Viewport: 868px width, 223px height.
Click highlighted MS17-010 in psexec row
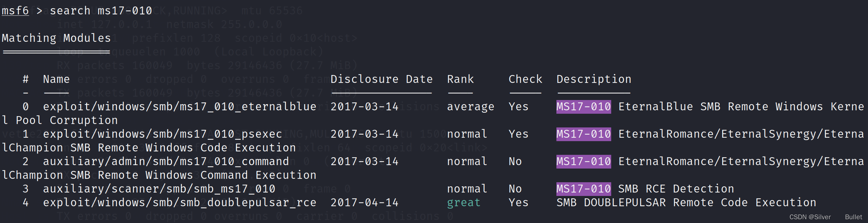(x=583, y=134)
